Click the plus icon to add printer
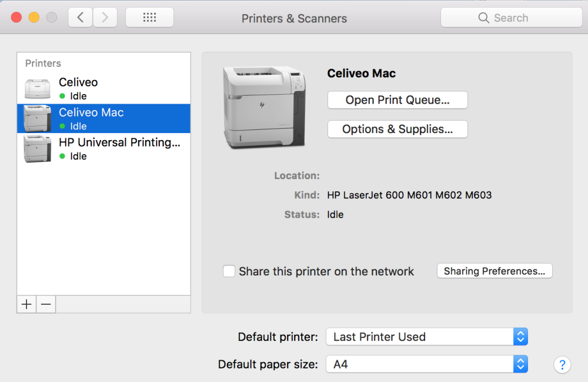 (26, 304)
